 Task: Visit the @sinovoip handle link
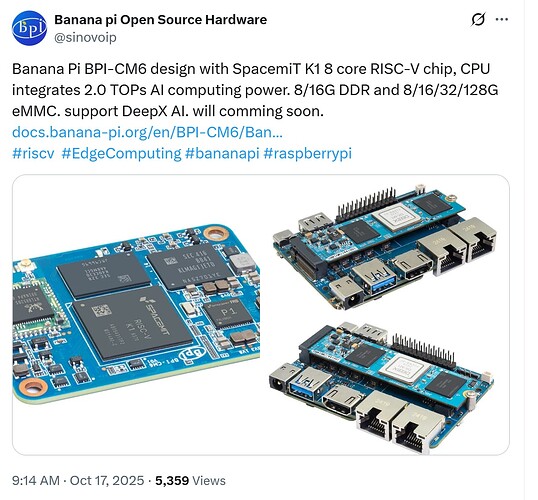coord(85,37)
